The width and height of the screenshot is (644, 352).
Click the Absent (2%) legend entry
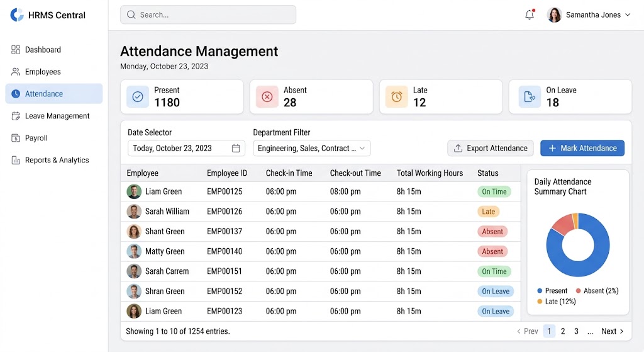[597, 291]
